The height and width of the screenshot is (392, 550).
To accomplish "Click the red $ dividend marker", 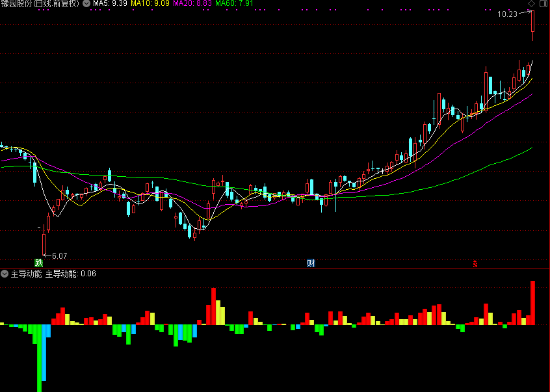I will [x=475, y=263].
